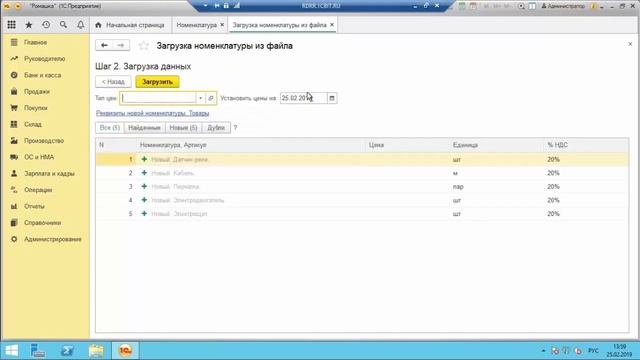640x360 pixels.
Task: Click Цена column header
Action: tap(376, 145)
